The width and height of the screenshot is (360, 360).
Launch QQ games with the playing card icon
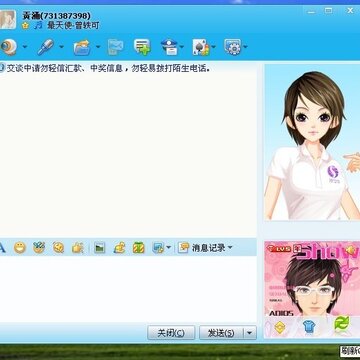point(201,47)
